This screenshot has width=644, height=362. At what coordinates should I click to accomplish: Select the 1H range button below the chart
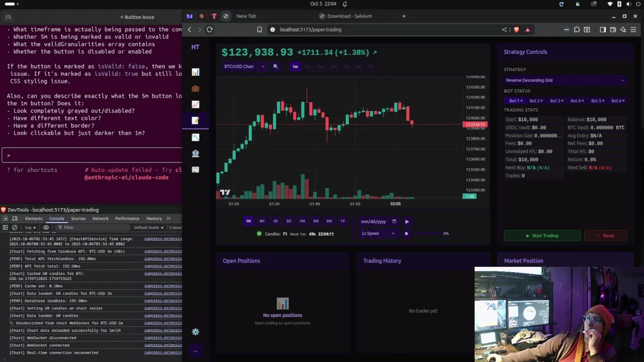(x=248, y=221)
